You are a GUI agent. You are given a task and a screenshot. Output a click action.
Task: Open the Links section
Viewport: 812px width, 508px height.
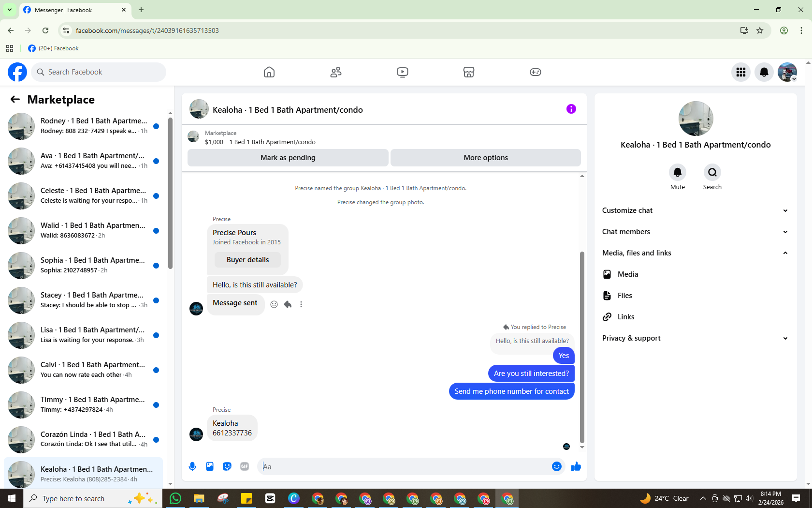(x=696, y=317)
